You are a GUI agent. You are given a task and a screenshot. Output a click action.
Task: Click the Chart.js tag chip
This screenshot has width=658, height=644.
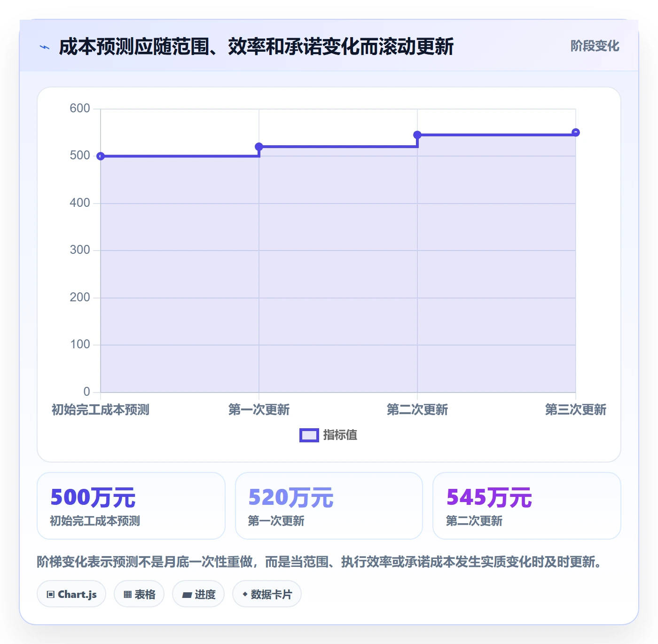click(x=71, y=594)
